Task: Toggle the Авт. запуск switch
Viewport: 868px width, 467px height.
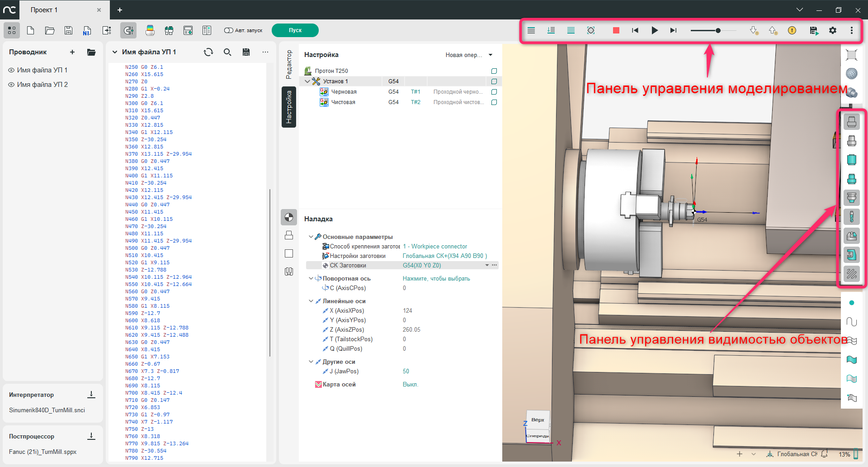Action: coord(228,30)
